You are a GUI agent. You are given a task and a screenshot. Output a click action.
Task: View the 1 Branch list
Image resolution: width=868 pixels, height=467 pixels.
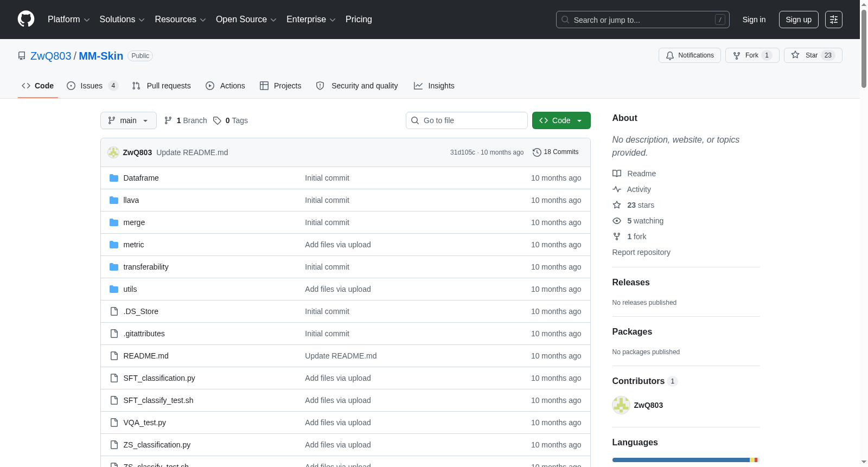(x=186, y=120)
